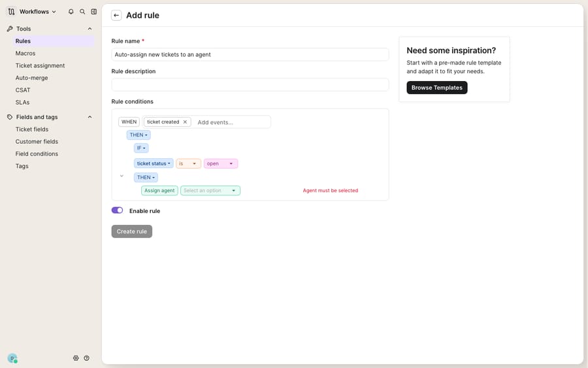Open Ticket fields in the sidebar
588x368 pixels.
(x=32, y=129)
